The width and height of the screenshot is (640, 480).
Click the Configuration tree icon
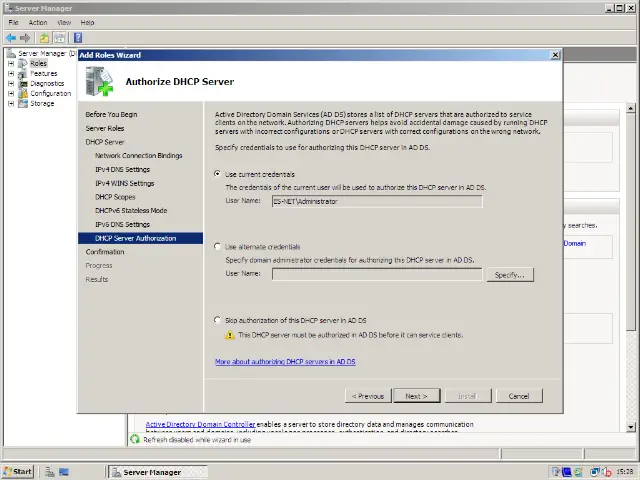coord(23,93)
